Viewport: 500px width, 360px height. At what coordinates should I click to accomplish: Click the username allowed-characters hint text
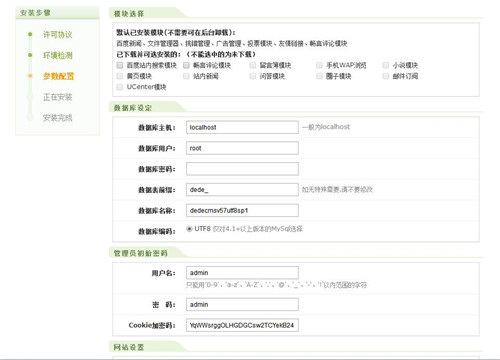276,285
